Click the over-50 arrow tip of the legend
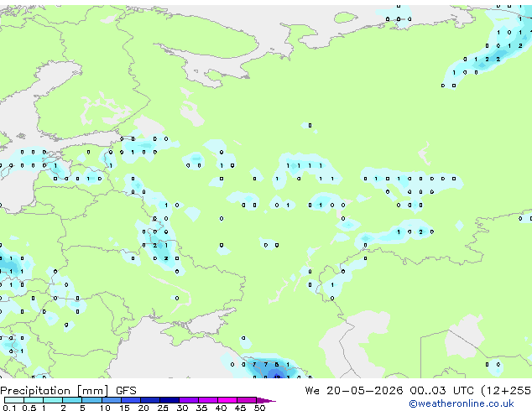The width and height of the screenshot is (532, 411). 266,400
